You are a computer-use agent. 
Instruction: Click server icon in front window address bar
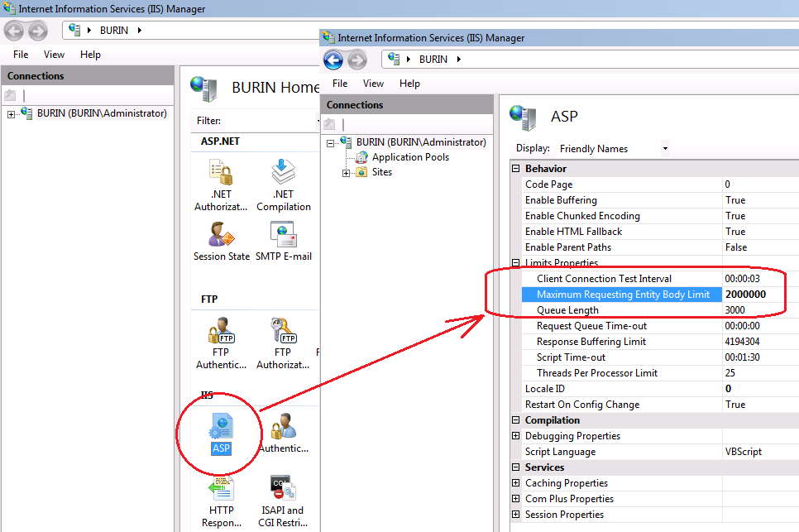394,59
